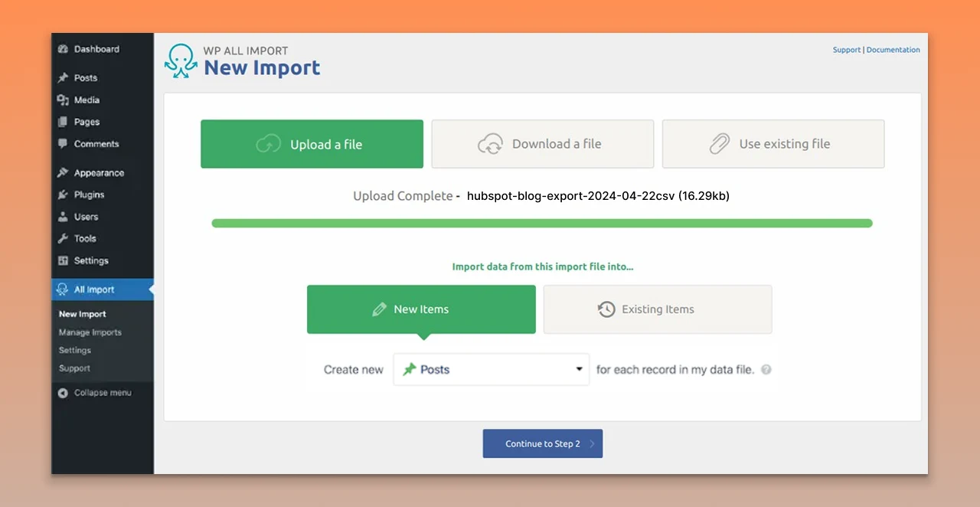Click the Posts pushpin icon in sidebar
Screen dimensions: 980x507
click(x=64, y=78)
